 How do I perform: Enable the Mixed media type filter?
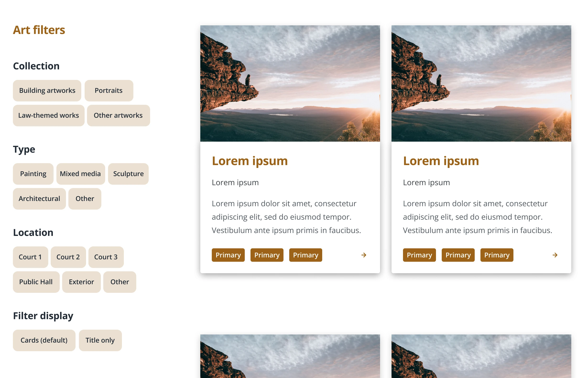point(80,174)
